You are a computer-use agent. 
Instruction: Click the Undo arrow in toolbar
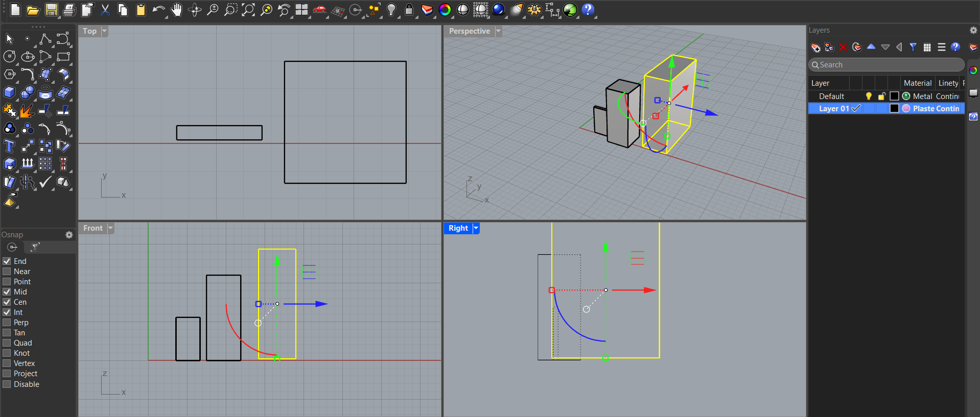pyautogui.click(x=158, y=10)
